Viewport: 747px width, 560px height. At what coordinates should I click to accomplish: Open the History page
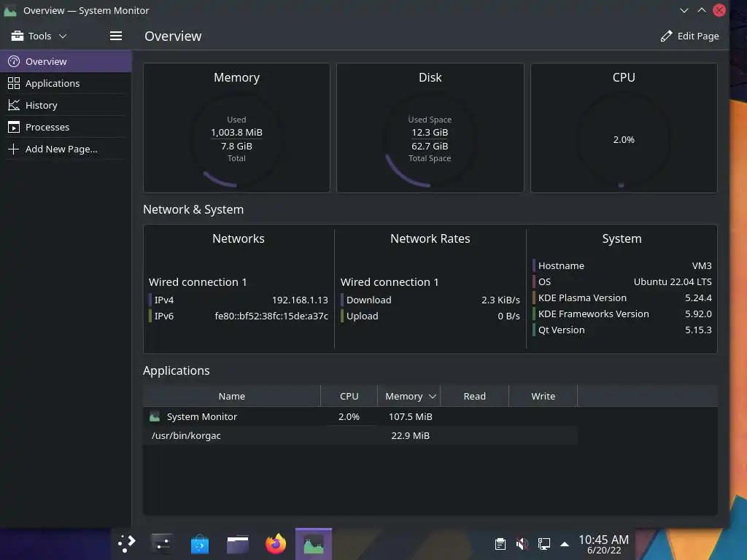(66, 105)
